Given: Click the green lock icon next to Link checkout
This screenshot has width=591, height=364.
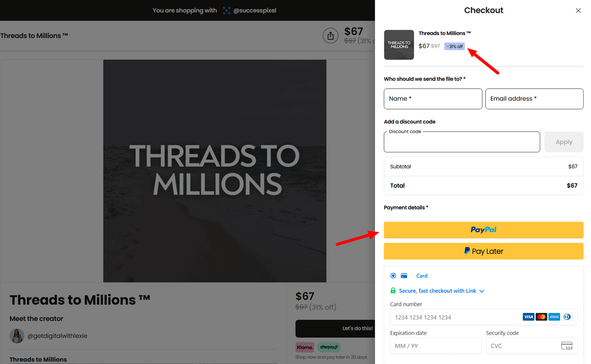Looking at the screenshot, I should [x=393, y=291].
